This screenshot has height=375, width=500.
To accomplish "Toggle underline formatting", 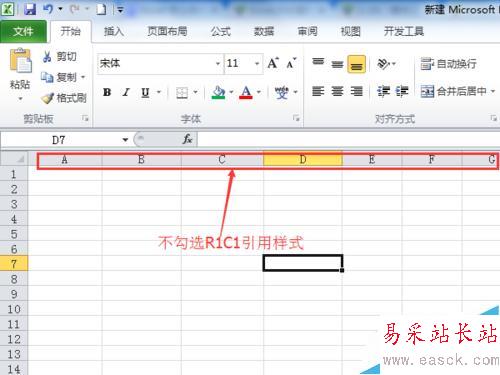I will click(x=145, y=92).
